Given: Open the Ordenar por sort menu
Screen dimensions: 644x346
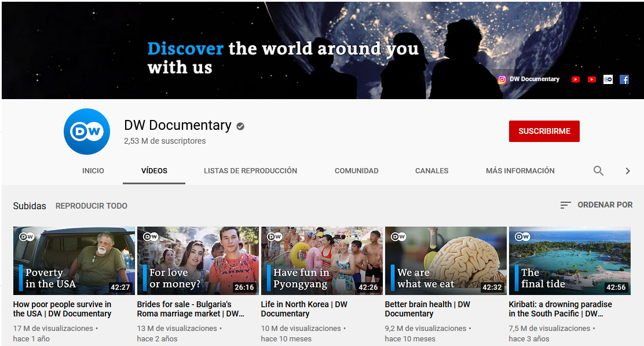Looking at the screenshot, I should click(x=597, y=205).
